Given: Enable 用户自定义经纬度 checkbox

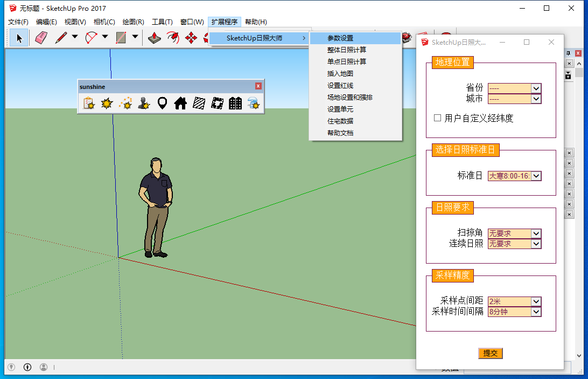Looking at the screenshot, I should tap(437, 118).
